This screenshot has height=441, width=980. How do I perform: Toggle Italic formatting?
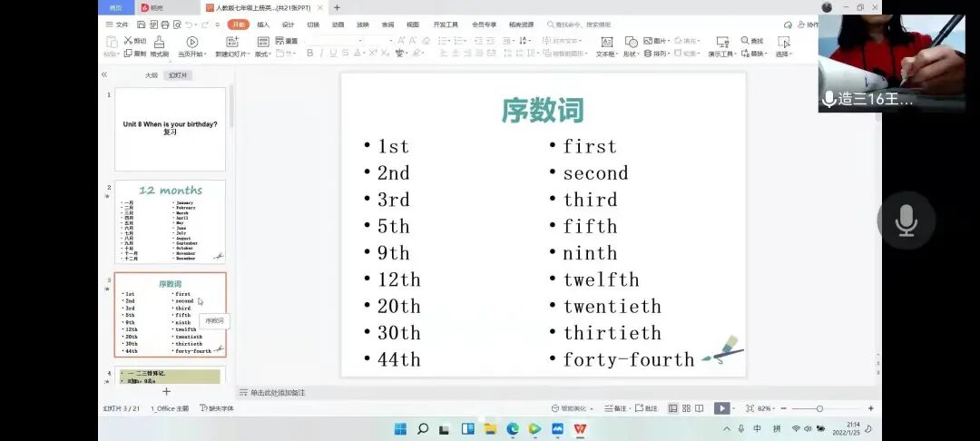322,54
